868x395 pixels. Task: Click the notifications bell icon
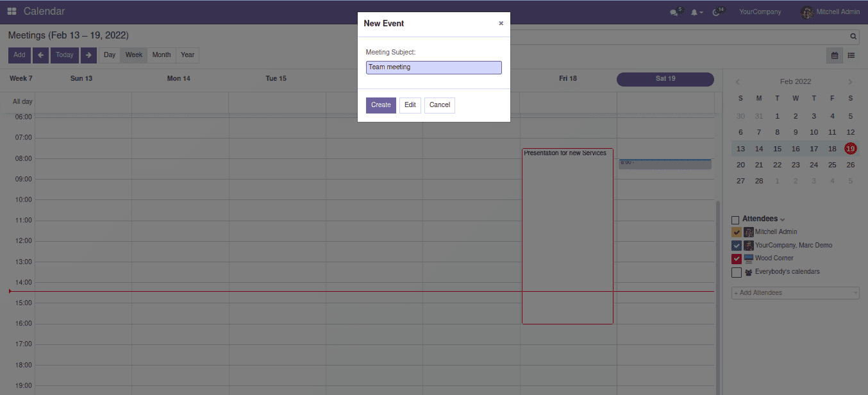(x=694, y=12)
